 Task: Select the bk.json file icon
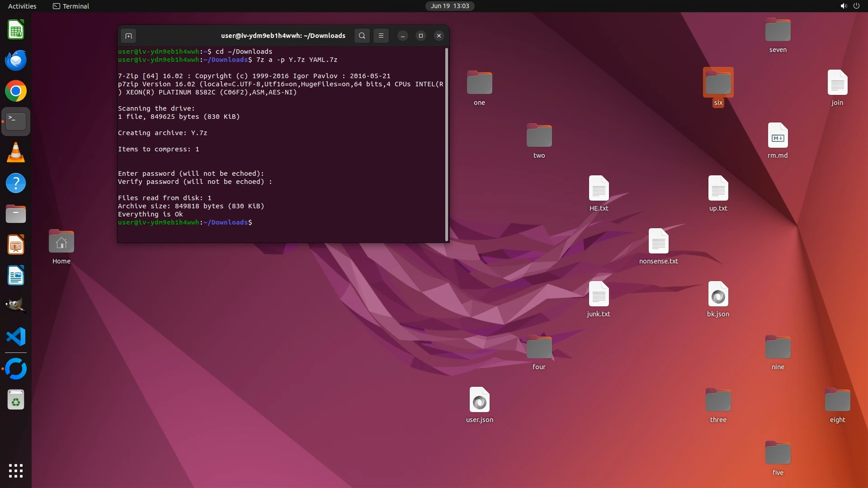[718, 294]
